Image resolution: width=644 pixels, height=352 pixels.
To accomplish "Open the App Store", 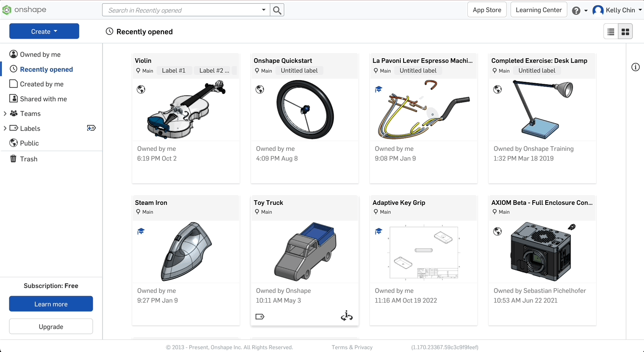I will [487, 10].
